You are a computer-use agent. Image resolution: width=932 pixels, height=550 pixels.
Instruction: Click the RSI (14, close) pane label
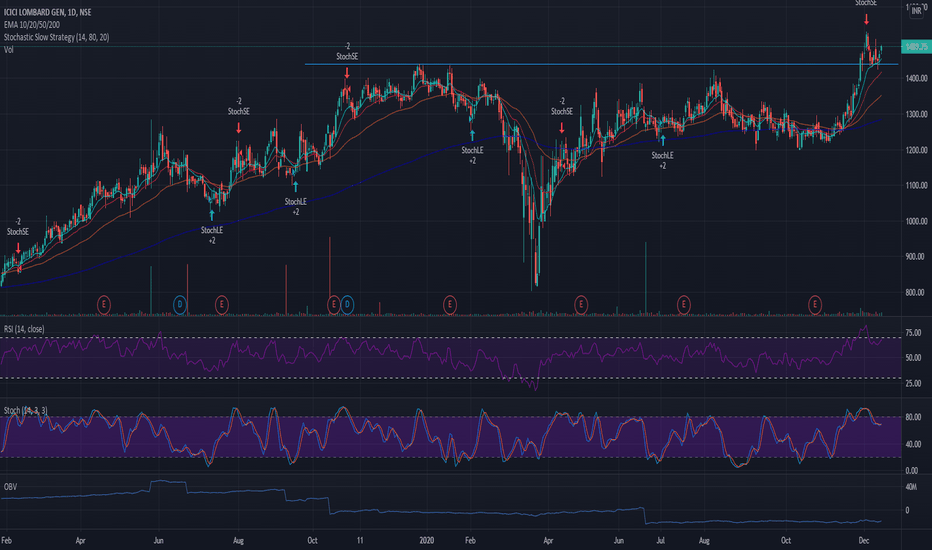pos(24,329)
